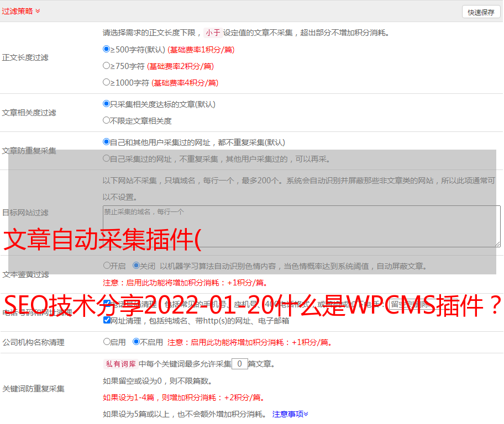
Task: Click the 目标网站过滤 row label
Action: coord(25,213)
